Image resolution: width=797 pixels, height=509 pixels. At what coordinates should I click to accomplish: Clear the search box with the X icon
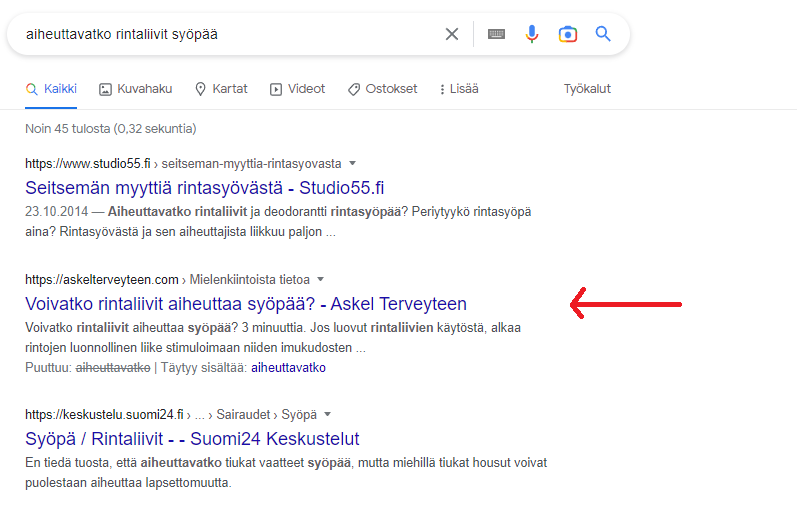451,34
